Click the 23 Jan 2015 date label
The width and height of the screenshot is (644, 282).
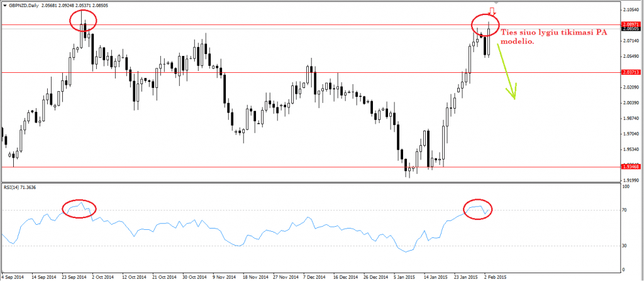coord(467,277)
